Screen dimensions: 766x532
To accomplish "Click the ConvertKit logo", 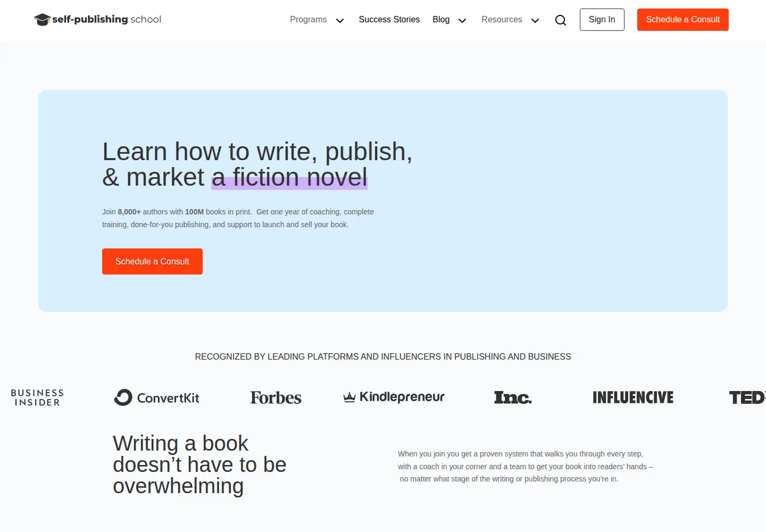I will click(157, 397).
